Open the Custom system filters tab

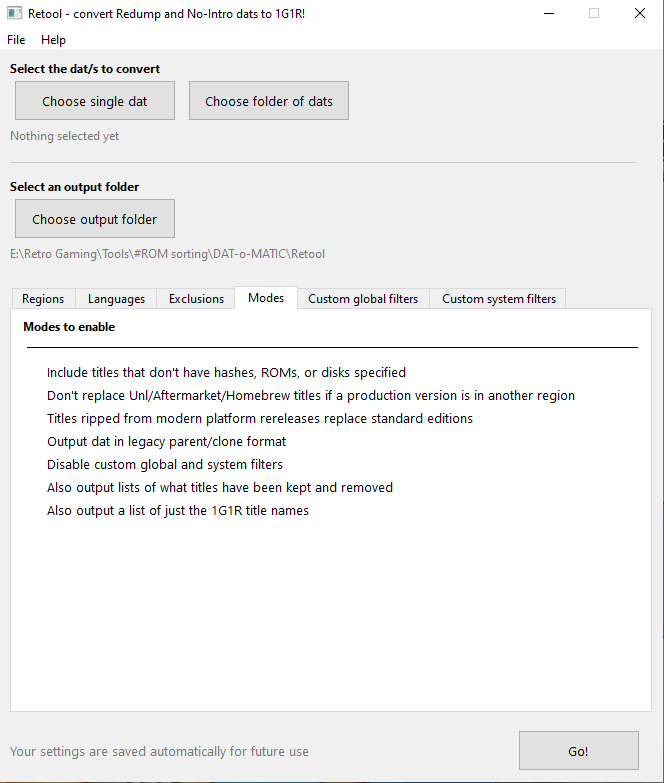[499, 299]
